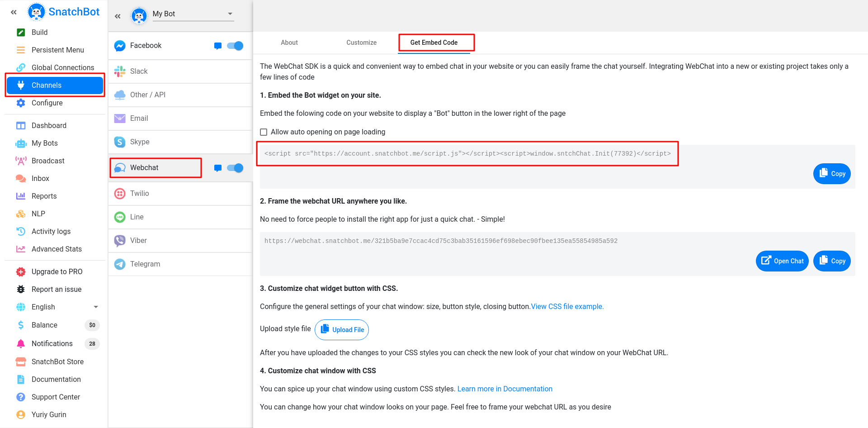Image resolution: width=868 pixels, height=428 pixels.
Task: Select the Telegram channel
Action: click(180, 264)
